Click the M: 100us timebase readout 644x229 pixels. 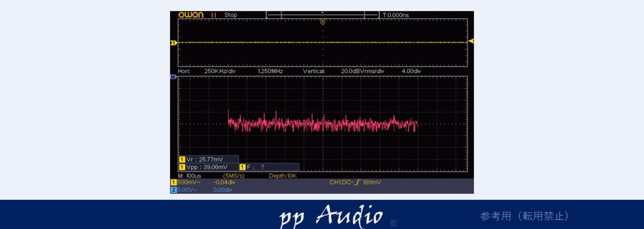189,175
